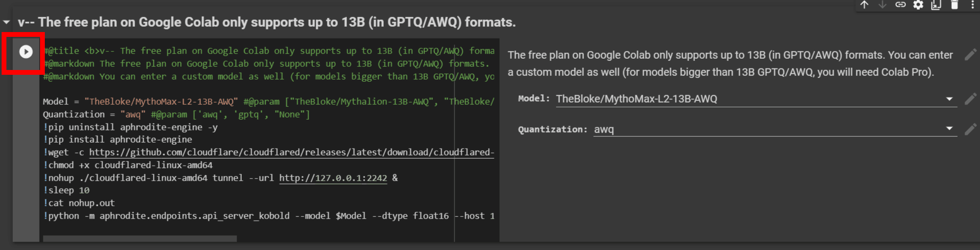Screen dimensions: 980x250
Task: Run the code cell
Action: tap(26, 52)
